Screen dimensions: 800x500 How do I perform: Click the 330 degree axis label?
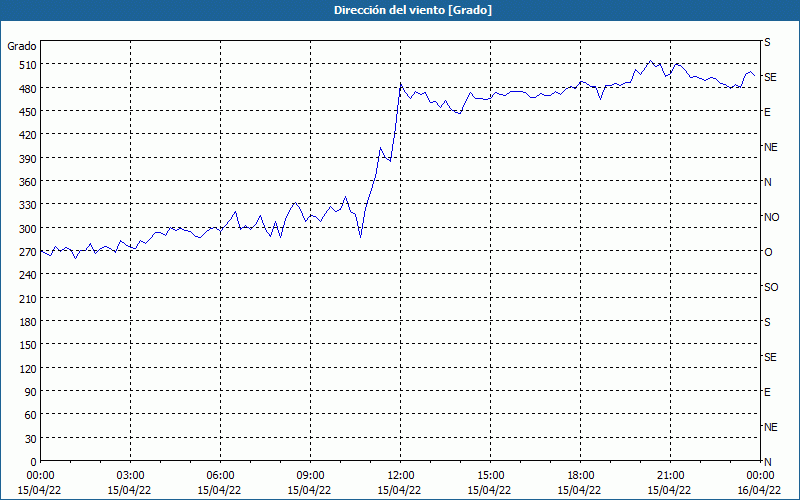[29, 205]
